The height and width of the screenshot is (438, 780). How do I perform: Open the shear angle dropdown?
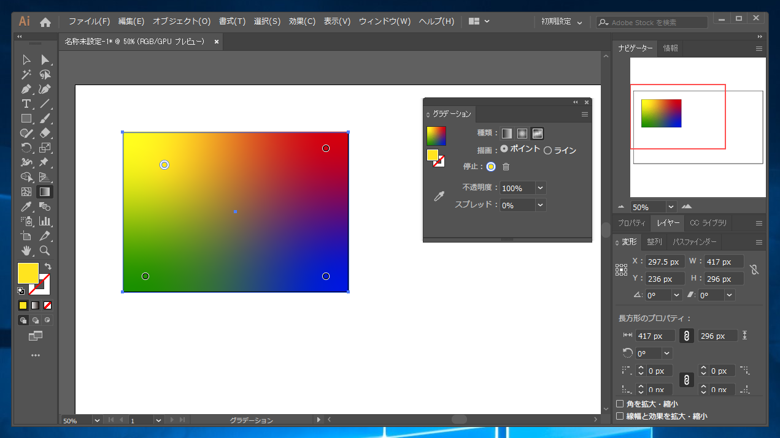tap(729, 295)
